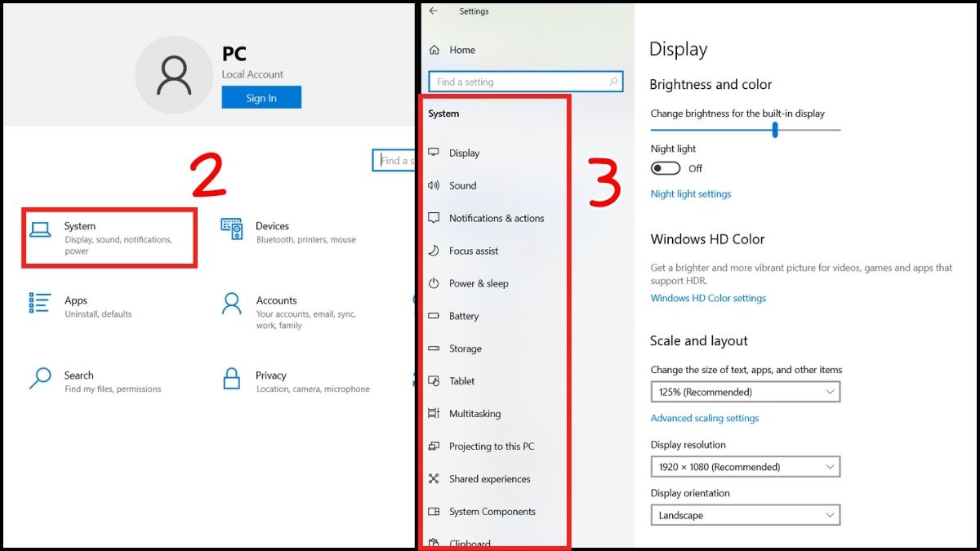980x551 pixels.
Task: Open the display scaling percentage dropdown
Action: click(x=745, y=392)
